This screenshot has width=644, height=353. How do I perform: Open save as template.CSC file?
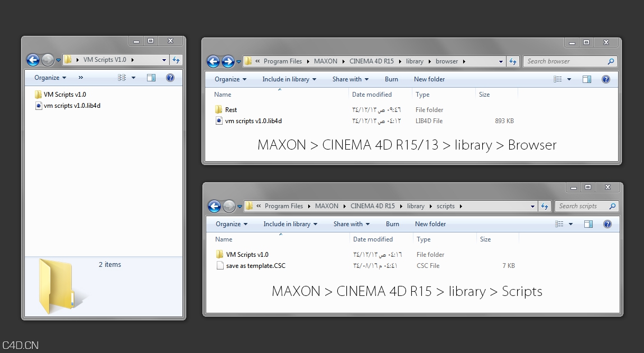point(255,266)
